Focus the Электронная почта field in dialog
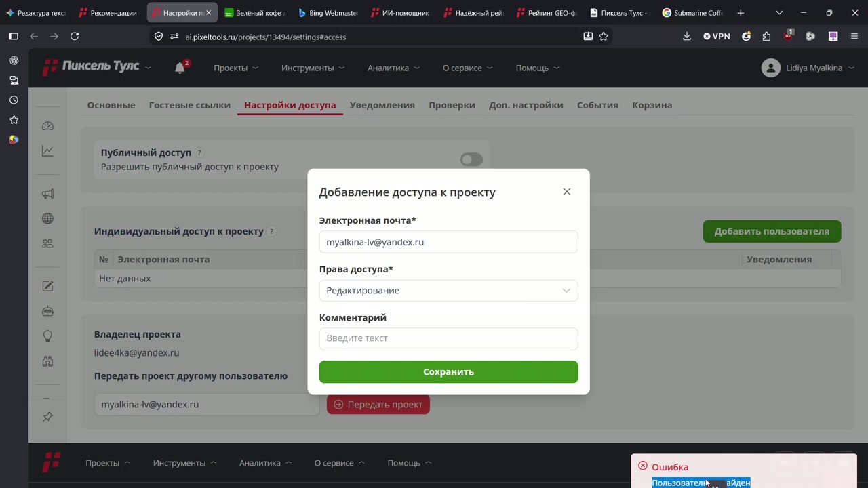This screenshot has width=868, height=488. [448, 242]
